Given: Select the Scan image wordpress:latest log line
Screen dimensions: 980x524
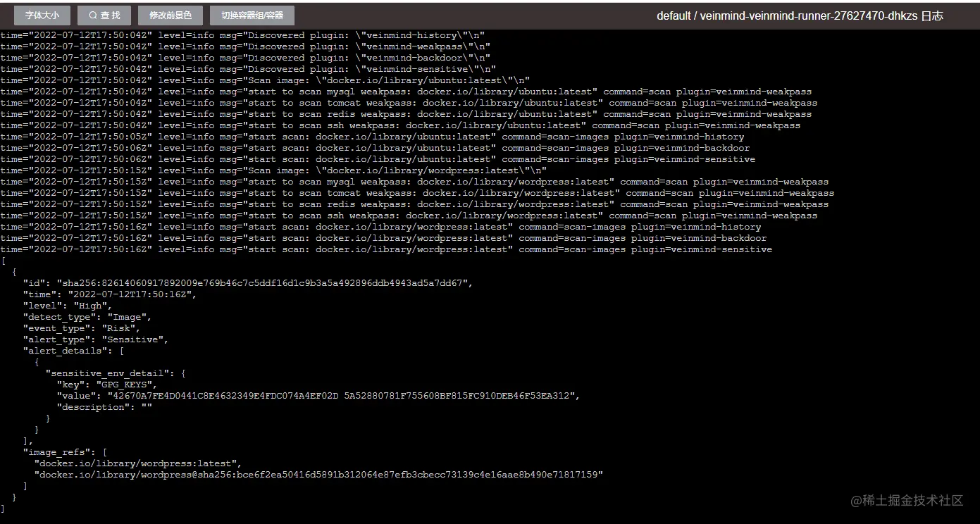Looking at the screenshot, I should coord(273,170).
